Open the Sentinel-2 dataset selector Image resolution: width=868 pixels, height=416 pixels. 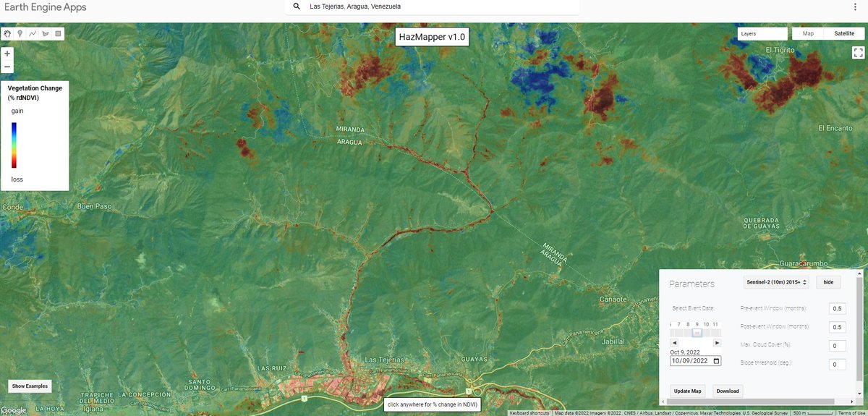pos(776,283)
